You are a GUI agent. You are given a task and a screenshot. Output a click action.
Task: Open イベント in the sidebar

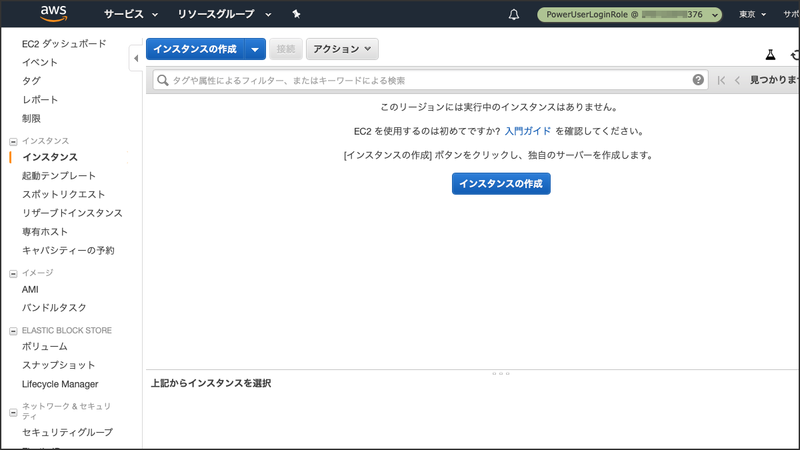click(40, 62)
